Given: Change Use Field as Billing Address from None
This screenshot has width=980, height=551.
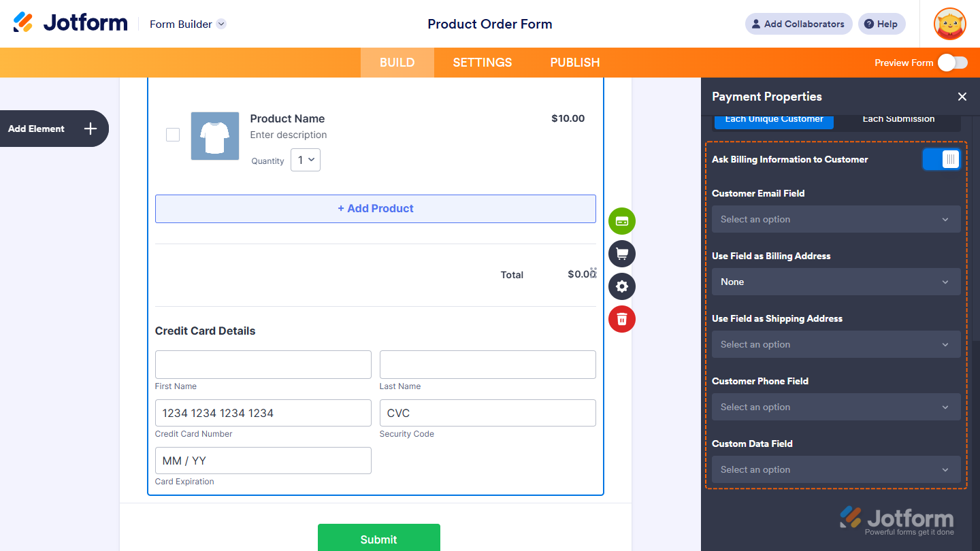Looking at the screenshot, I should point(836,282).
